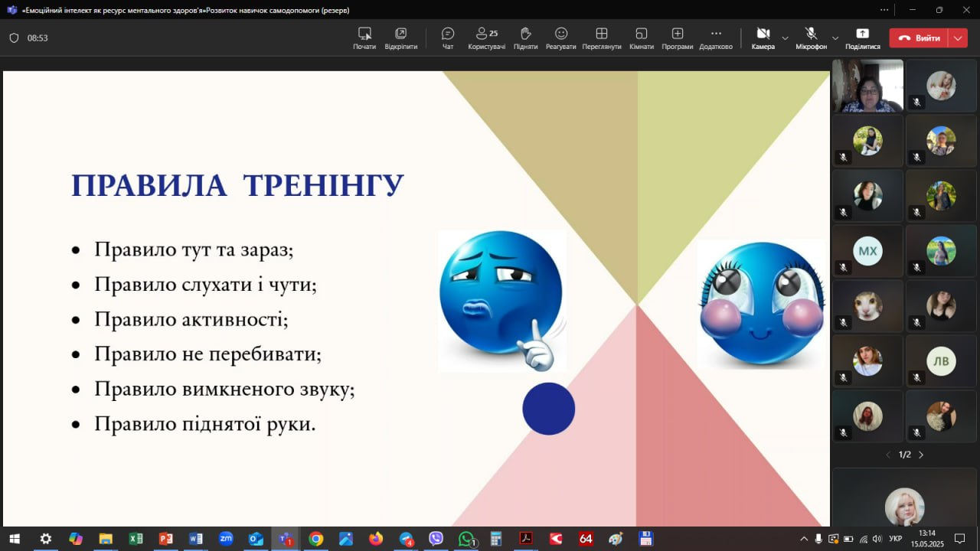Toggle camera with Камера button
Image resolution: width=980 pixels, height=551 pixels.
click(763, 37)
